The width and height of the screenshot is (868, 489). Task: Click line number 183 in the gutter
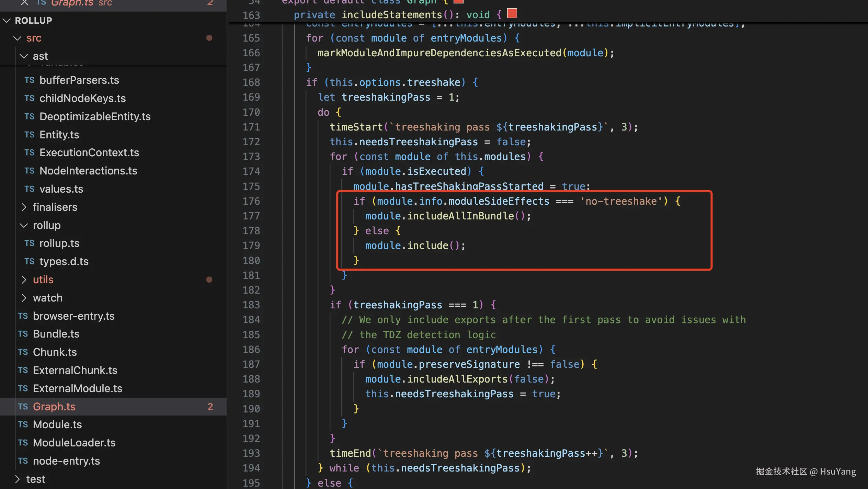point(251,305)
